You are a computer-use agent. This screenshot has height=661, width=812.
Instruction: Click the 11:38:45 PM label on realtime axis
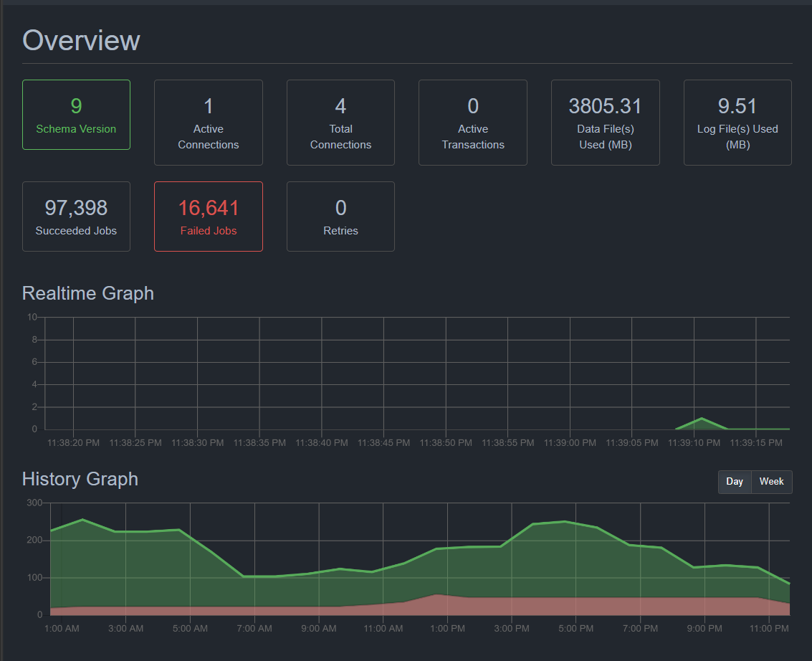click(x=383, y=443)
